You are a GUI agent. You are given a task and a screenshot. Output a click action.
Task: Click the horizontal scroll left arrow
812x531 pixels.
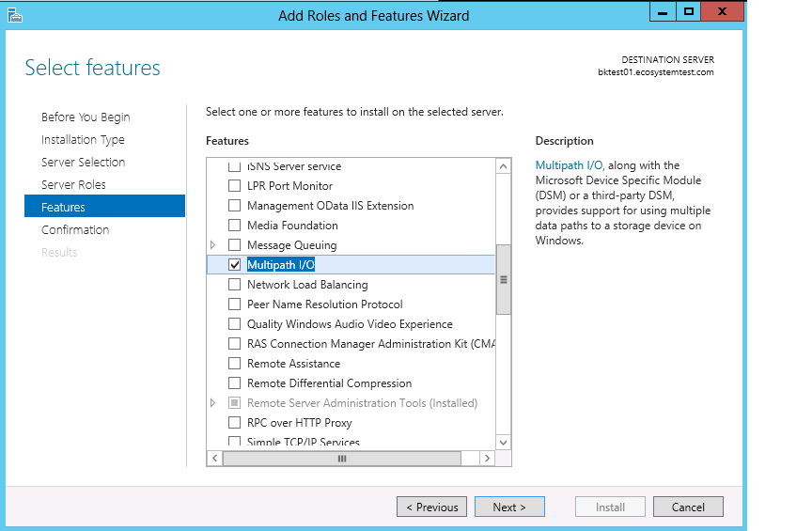click(x=214, y=459)
